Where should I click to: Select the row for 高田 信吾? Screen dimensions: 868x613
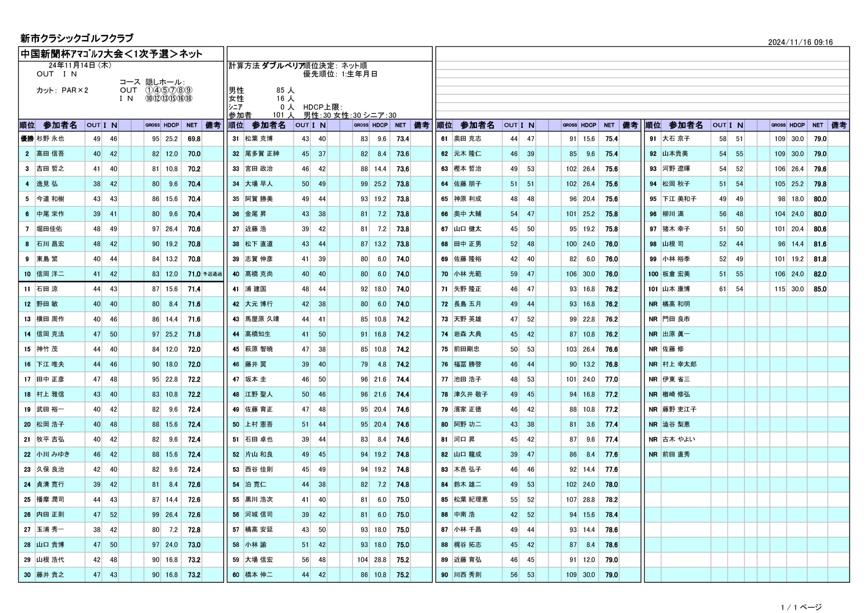[x=121, y=154]
